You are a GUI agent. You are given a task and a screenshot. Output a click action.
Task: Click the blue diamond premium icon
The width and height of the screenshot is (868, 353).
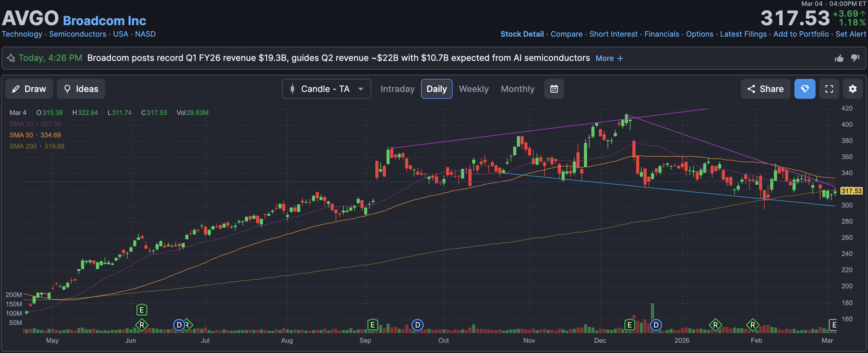pyautogui.click(x=805, y=89)
